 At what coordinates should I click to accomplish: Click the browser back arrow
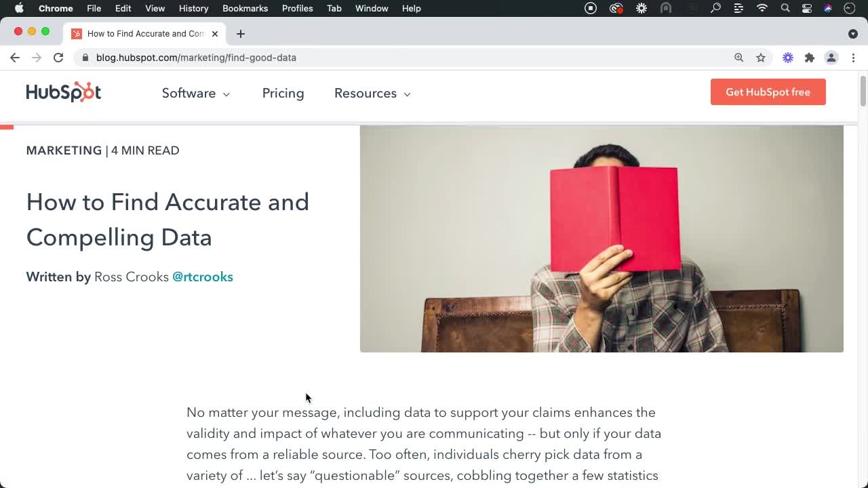click(x=15, y=58)
